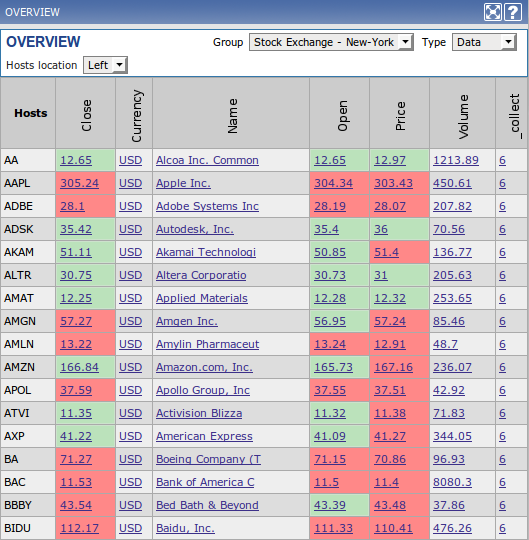Click BAC volume value 8080.3
The image size is (529, 540).
pyautogui.click(x=452, y=482)
